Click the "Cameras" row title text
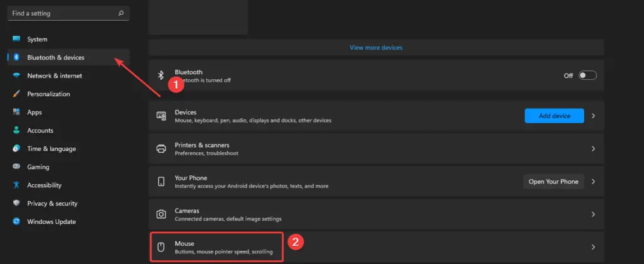 pyautogui.click(x=187, y=211)
